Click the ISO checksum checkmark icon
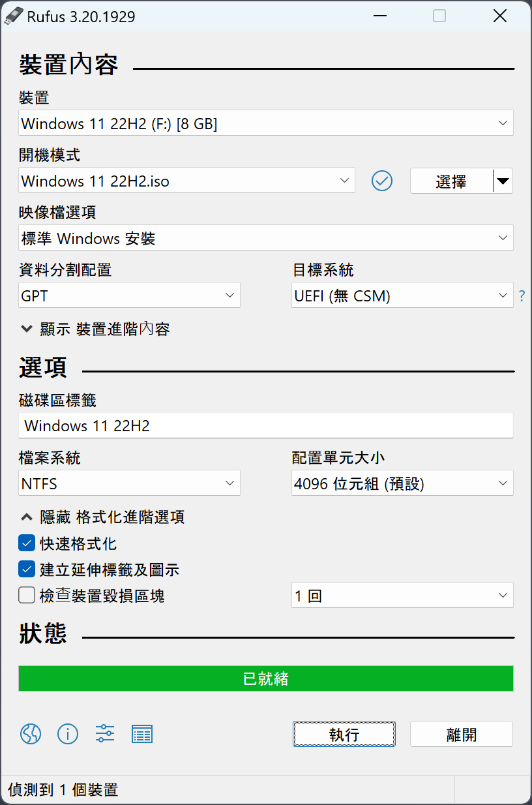Image resolution: width=532 pixels, height=805 pixels. click(382, 181)
